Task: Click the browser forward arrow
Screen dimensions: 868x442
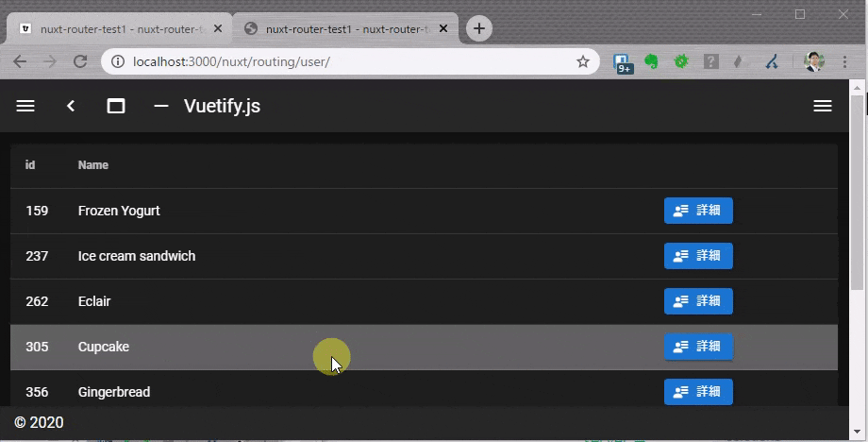Action: click(x=50, y=61)
